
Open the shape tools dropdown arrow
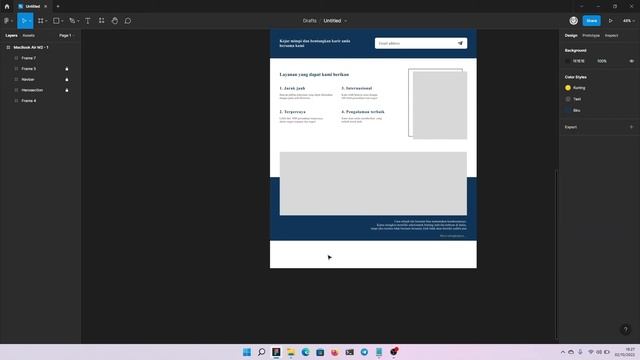tap(62, 21)
